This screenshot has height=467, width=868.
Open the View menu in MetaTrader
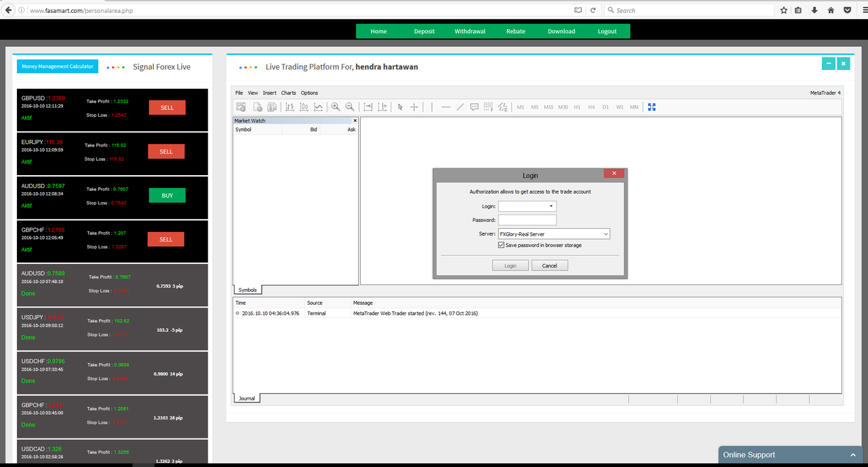click(253, 93)
